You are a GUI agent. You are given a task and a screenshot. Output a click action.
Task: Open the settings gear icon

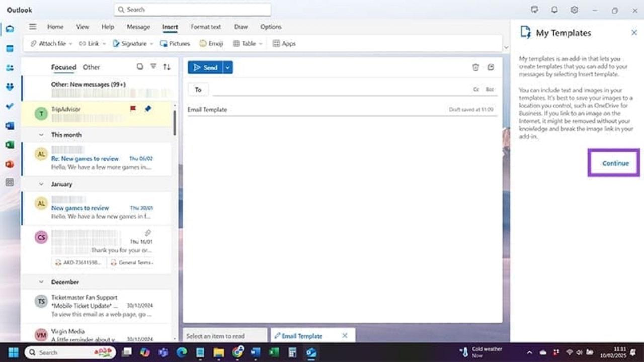pyautogui.click(x=574, y=10)
